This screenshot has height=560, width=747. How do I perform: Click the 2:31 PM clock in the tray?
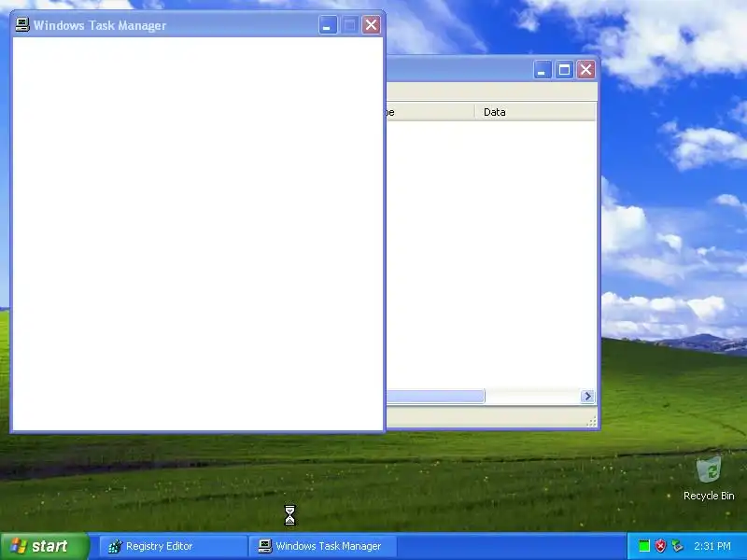click(712, 546)
